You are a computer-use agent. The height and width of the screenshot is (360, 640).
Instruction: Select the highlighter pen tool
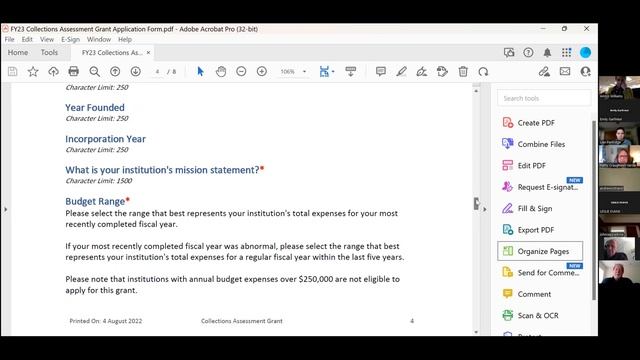tap(401, 71)
